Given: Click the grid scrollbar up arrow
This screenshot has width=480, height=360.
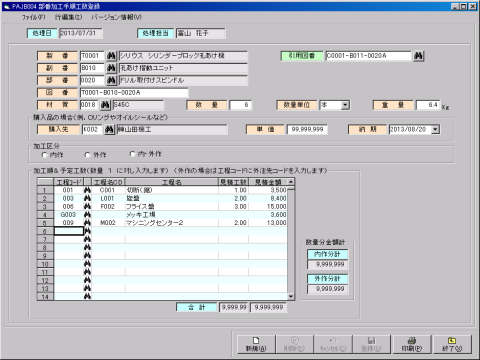Looking at the screenshot, I should 291,182.
